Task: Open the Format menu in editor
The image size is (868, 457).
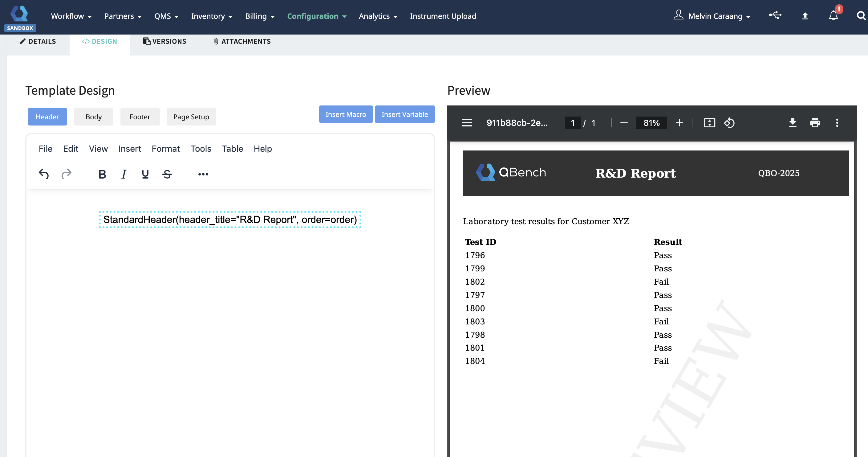Action: click(165, 149)
